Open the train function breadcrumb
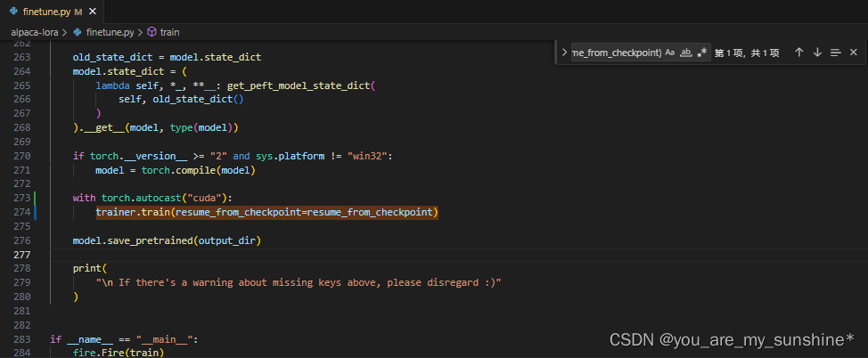Screen dimensions: 868x358 point(169,32)
